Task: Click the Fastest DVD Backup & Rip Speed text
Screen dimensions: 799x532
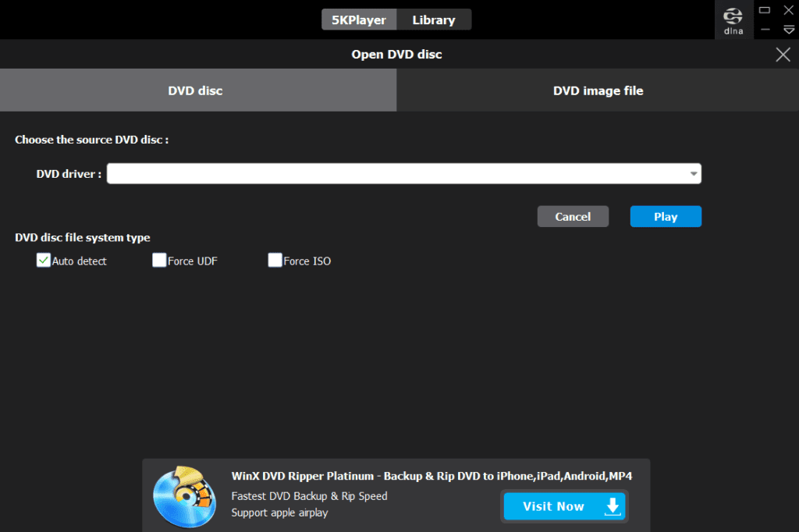Action: (309, 496)
